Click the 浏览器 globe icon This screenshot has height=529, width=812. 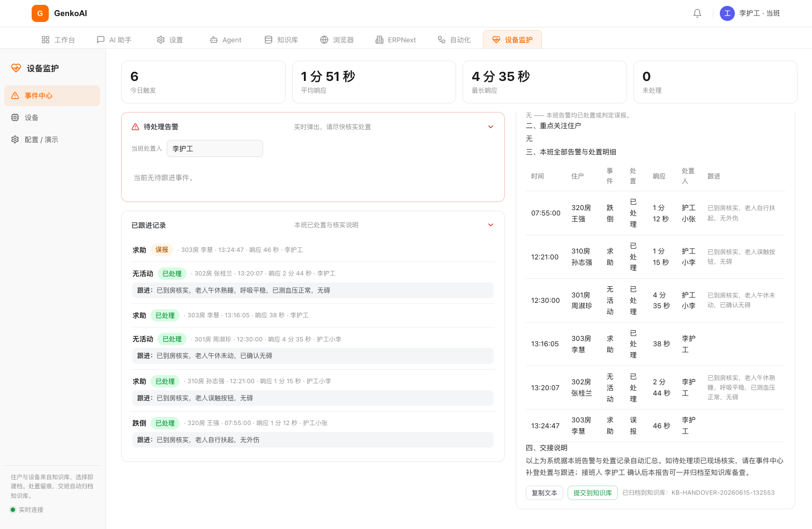tap(324, 40)
